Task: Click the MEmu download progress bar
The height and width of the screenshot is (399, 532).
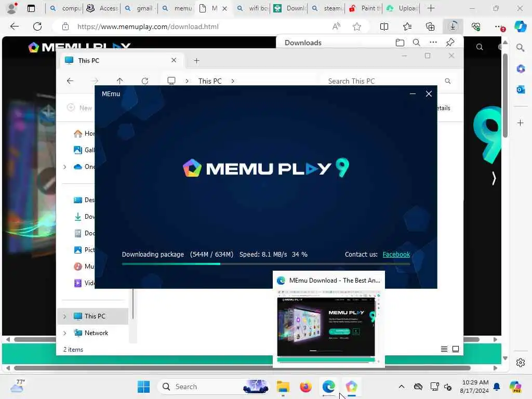Action: tap(265, 263)
